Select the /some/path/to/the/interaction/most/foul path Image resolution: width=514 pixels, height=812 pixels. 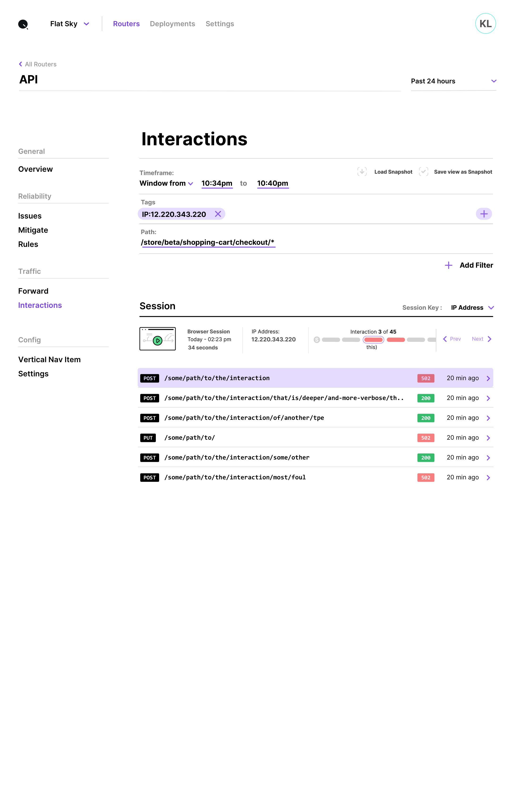point(235,477)
